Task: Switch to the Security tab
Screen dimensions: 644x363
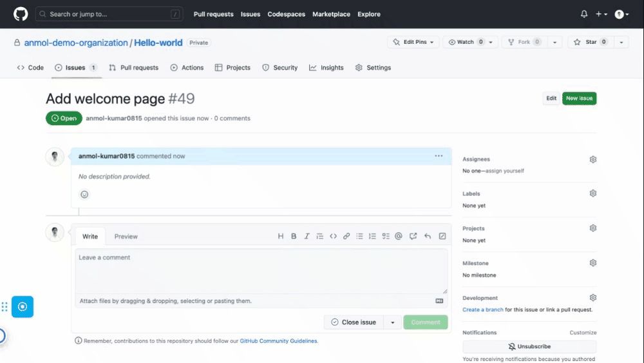Action: point(279,68)
